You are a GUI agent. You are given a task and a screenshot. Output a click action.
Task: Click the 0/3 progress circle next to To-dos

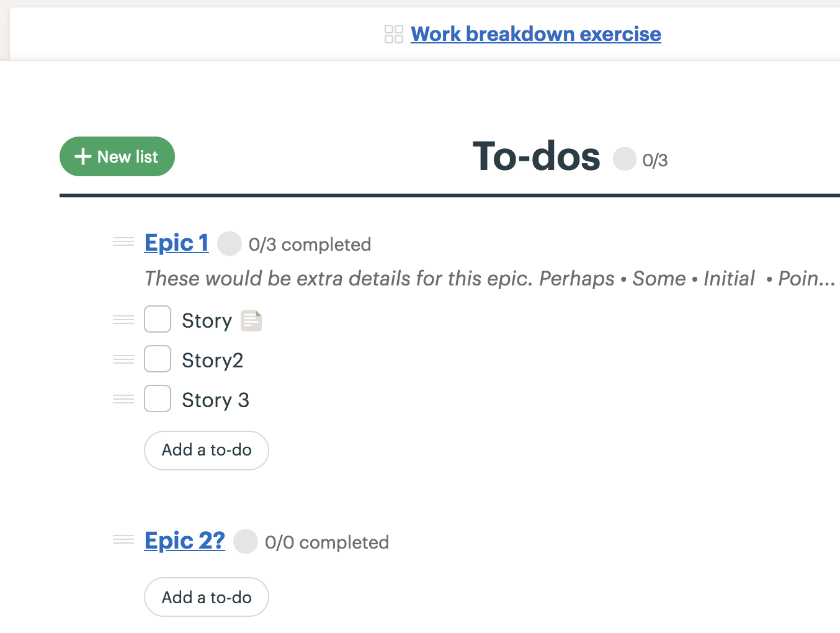pyautogui.click(x=624, y=159)
